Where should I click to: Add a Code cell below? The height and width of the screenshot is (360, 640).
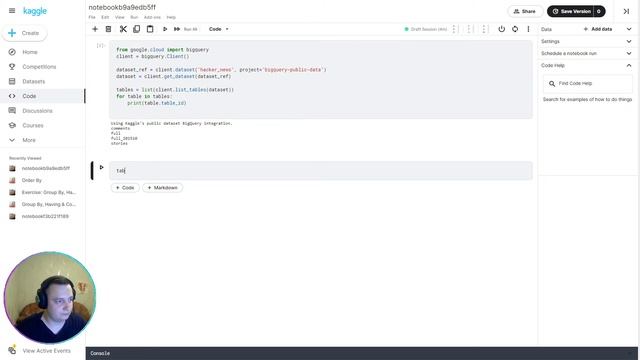pyautogui.click(x=125, y=188)
